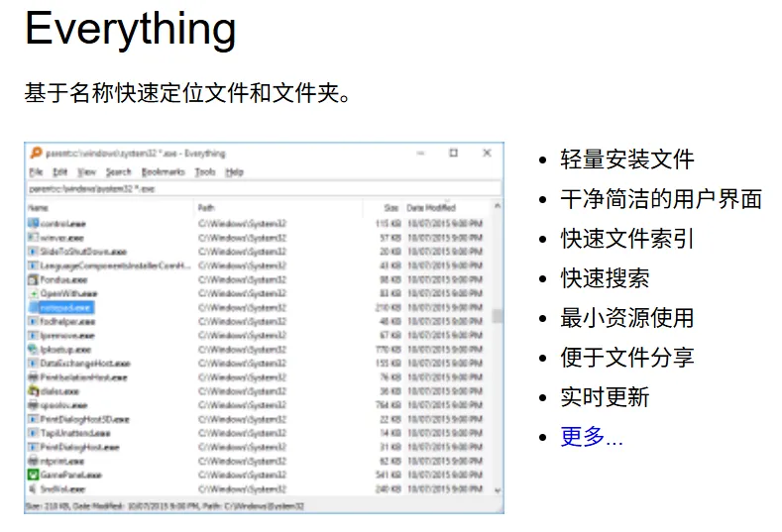Image resolution: width=782 pixels, height=532 pixels.
Task: Click the 770 KB size of lpksetup.exe
Action: tap(389, 350)
